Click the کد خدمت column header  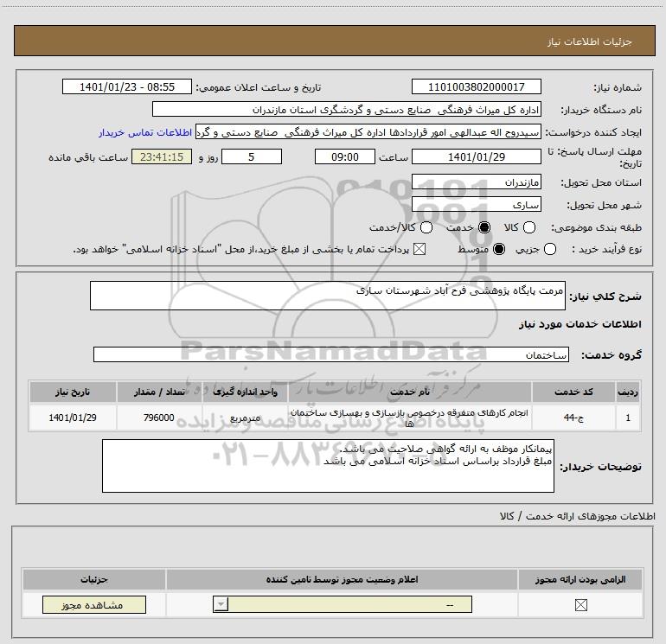(573, 392)
